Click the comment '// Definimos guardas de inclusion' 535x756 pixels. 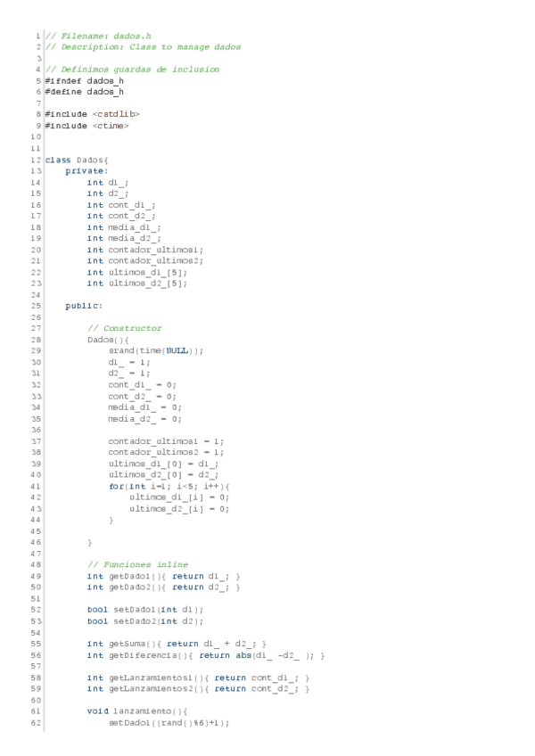point(132,70)
